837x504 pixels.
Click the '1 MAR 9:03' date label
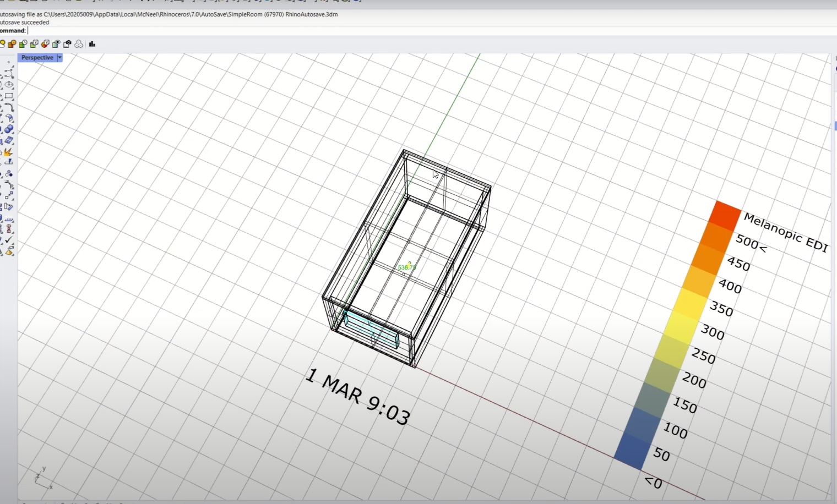coord(357,397)
